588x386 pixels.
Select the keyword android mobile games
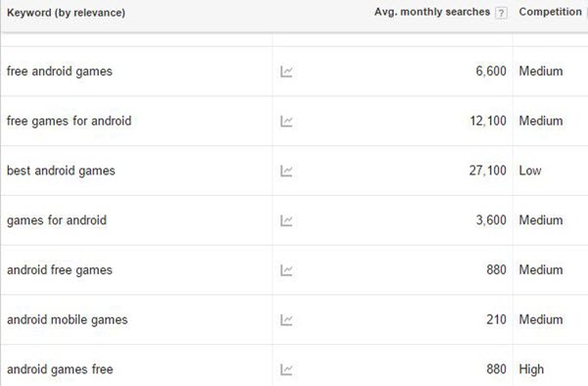coord(67,319)
